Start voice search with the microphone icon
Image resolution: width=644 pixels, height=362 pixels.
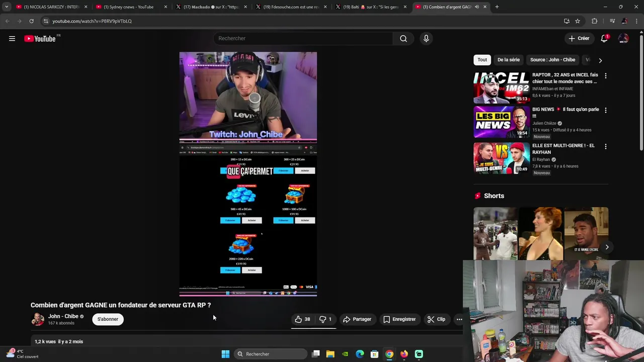426,39
